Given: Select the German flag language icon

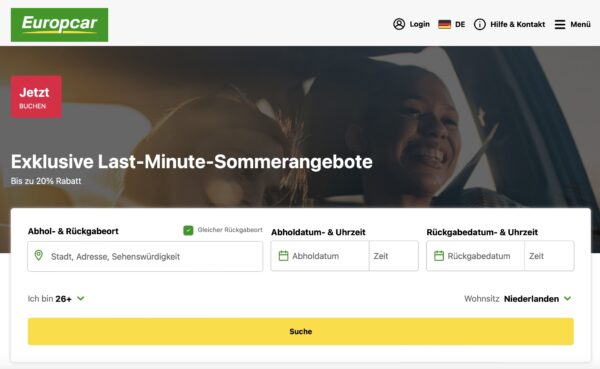Looking at the screenshot, I should coord(444,24).
